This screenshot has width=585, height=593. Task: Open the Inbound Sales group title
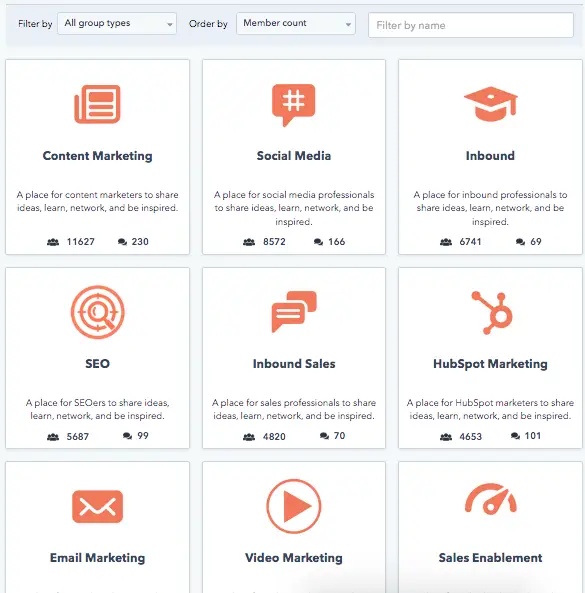click(x=294, y=364)
